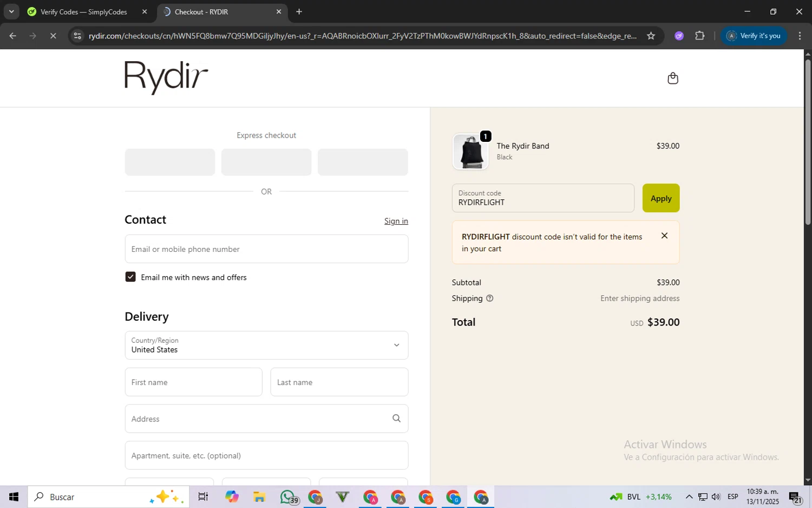Click the Email or mobile phone number field
Screen dimensions: 812x508
(266, 249)
